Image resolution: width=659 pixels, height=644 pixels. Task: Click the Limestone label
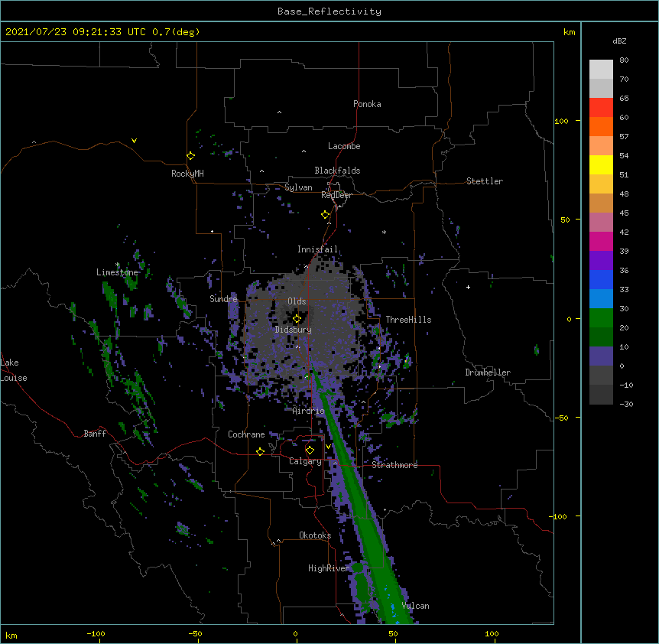[117, 272]
